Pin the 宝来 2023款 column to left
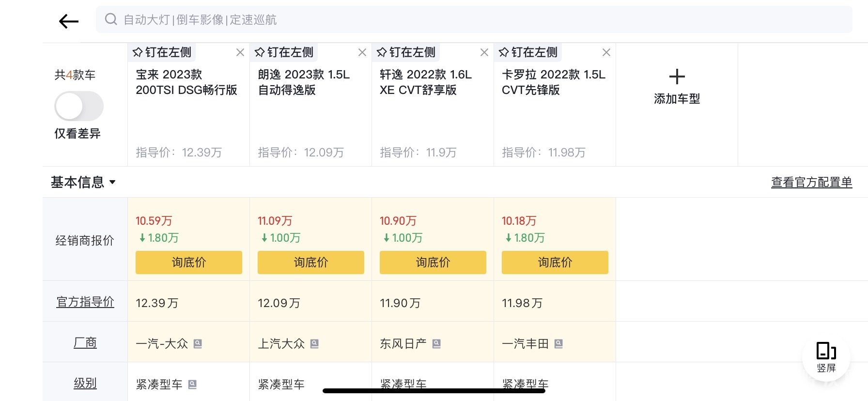 pyautogui.click(x=162, y=52)
